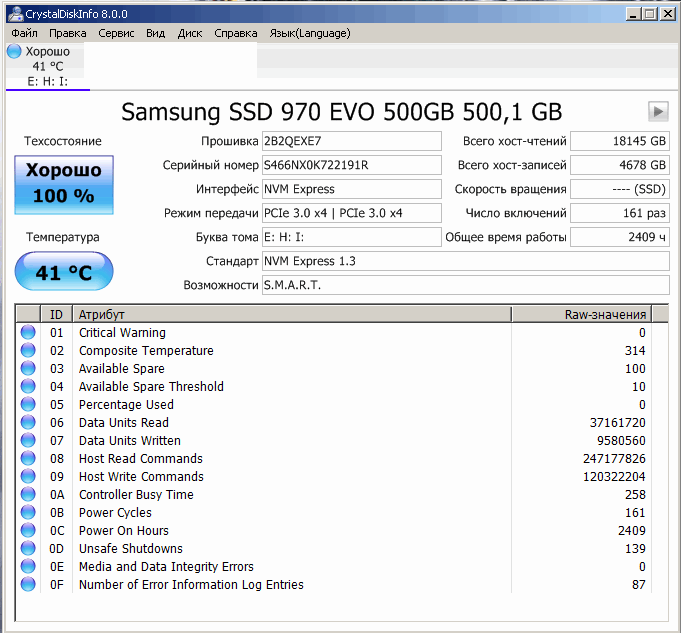Click the health orb in the disk tab
Screen dimensions: 681x633
tap(14, 51)
